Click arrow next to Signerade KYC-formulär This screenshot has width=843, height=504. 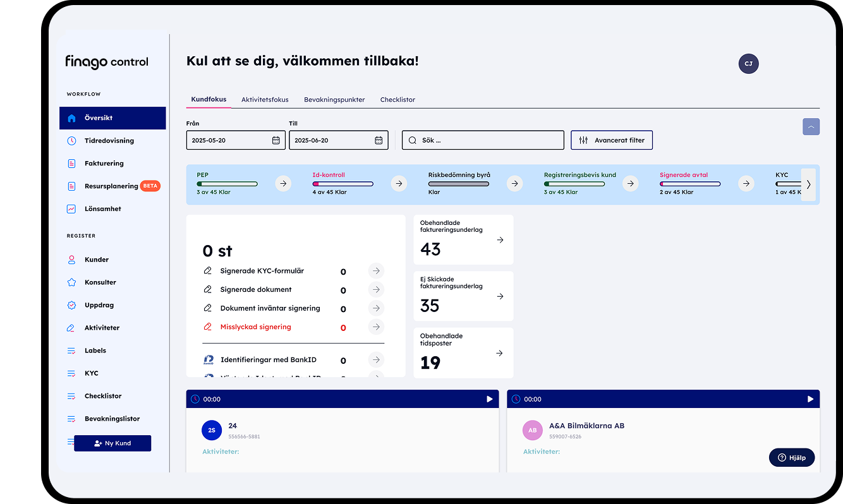(376, 271)
